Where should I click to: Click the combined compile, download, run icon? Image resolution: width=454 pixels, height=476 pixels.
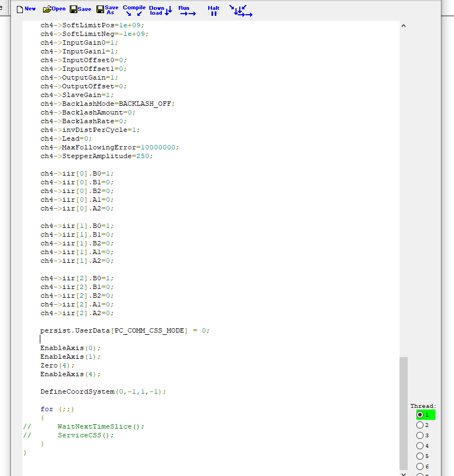[240, 10]
